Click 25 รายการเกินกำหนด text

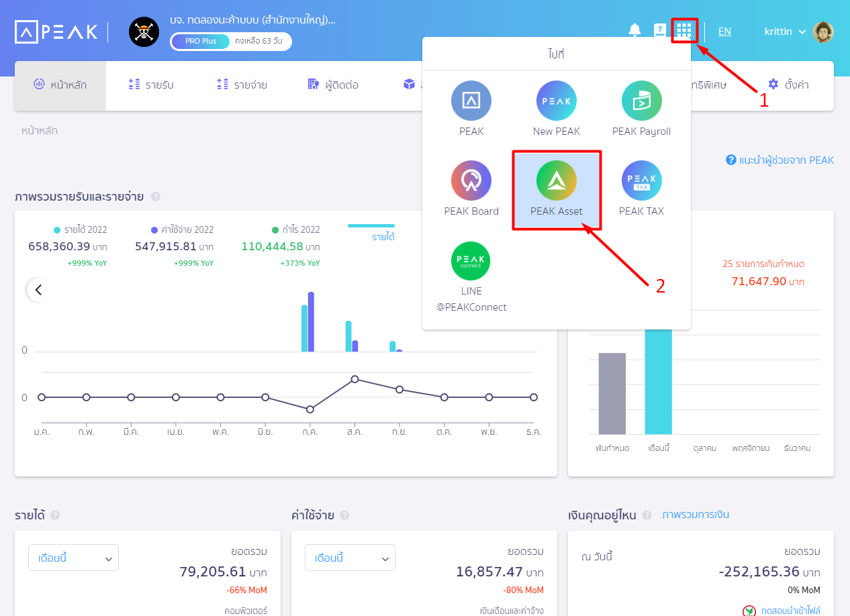763,264
